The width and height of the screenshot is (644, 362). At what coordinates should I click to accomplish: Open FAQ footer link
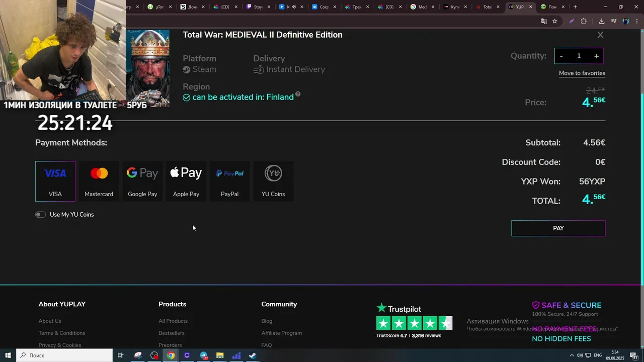pos(267,345)
